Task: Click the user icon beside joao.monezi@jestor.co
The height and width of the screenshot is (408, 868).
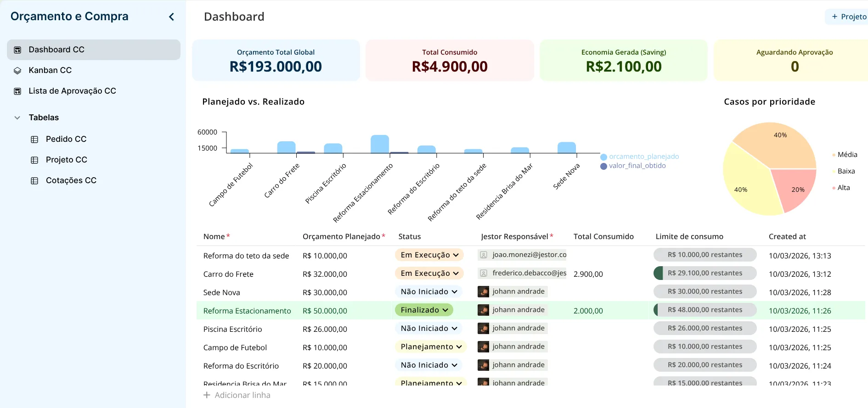Action: coord(483,255)
